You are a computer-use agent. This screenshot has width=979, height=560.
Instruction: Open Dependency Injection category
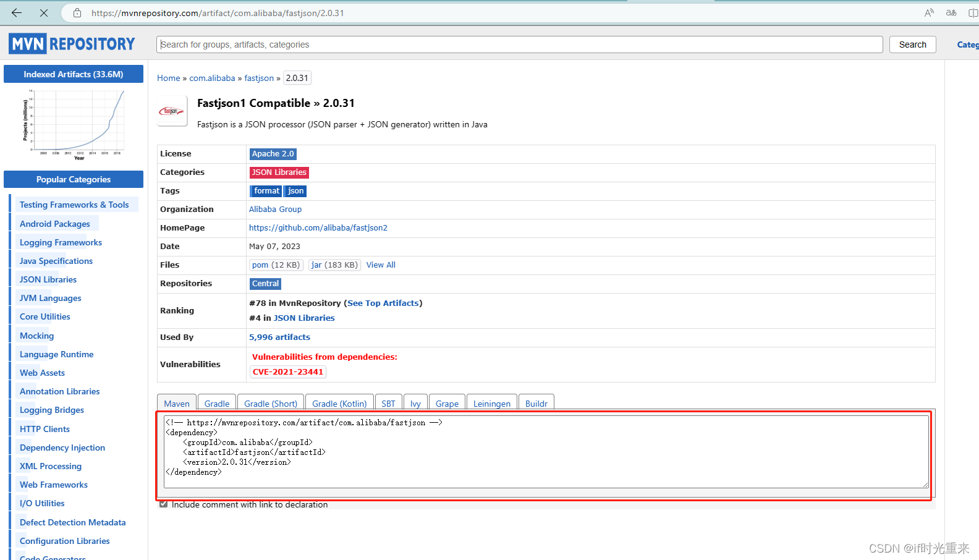pos(62,448)
